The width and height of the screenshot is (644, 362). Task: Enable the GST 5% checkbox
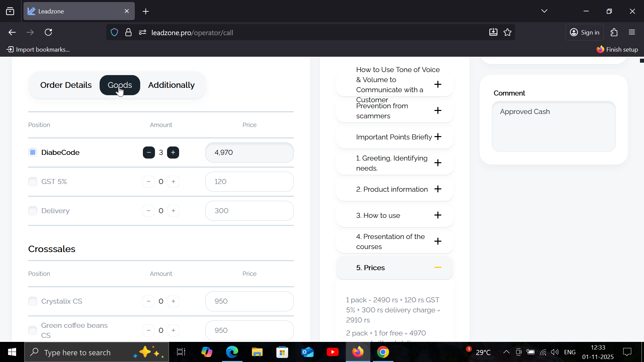[33, 182]
